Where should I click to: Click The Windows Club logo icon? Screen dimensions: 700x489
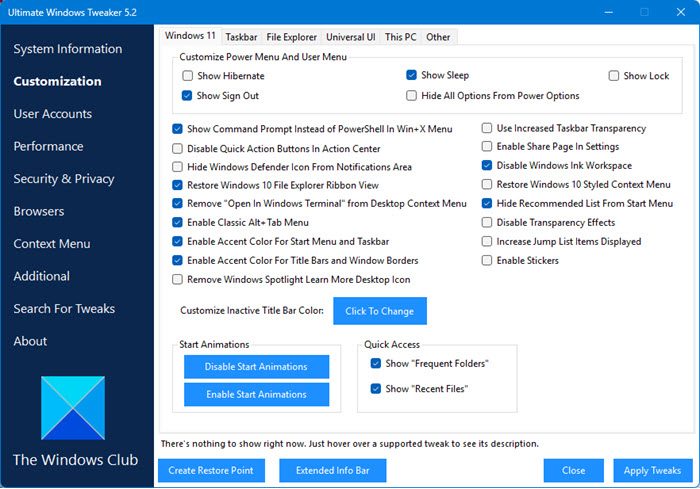click(x=73, y=408)
